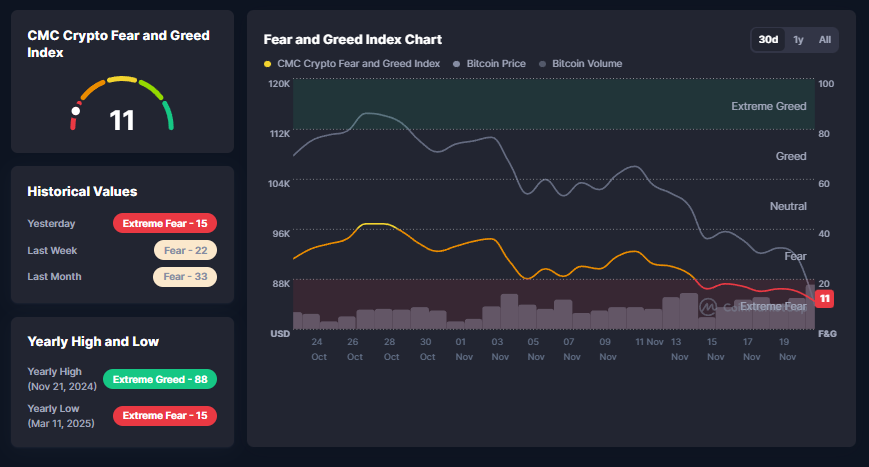Show the All time range
The height and width of the screenshot is (467, 869).
pos(824,40)
